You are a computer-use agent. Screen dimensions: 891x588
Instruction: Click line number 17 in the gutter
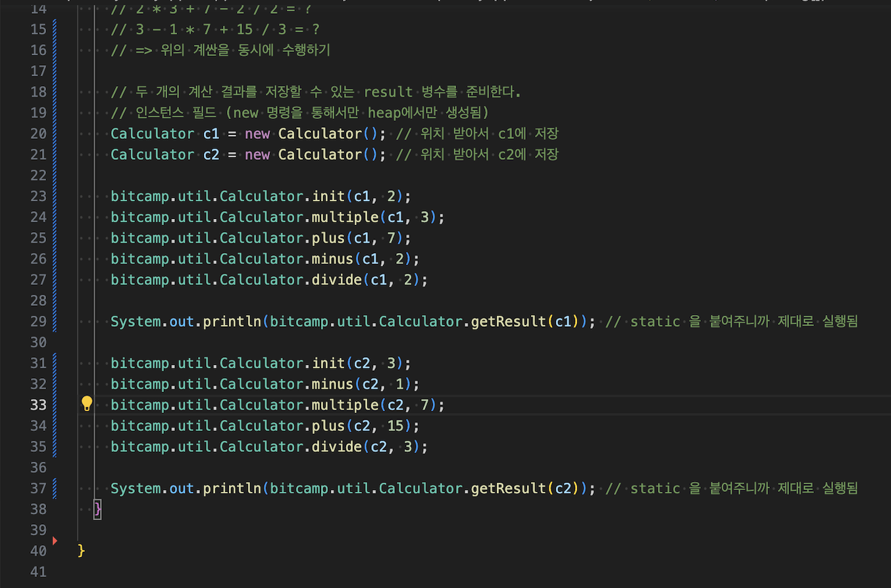point(39,71)
